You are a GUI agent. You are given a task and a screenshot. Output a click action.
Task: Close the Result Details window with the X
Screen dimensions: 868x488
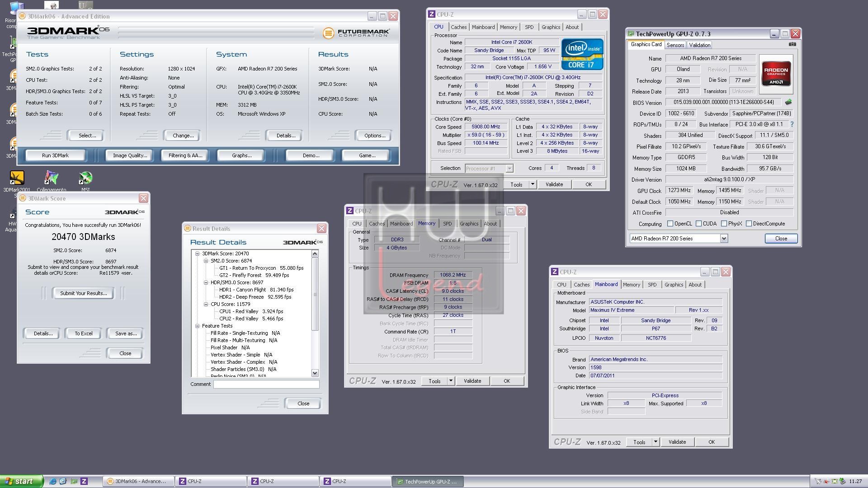click(x=321, y=229)
